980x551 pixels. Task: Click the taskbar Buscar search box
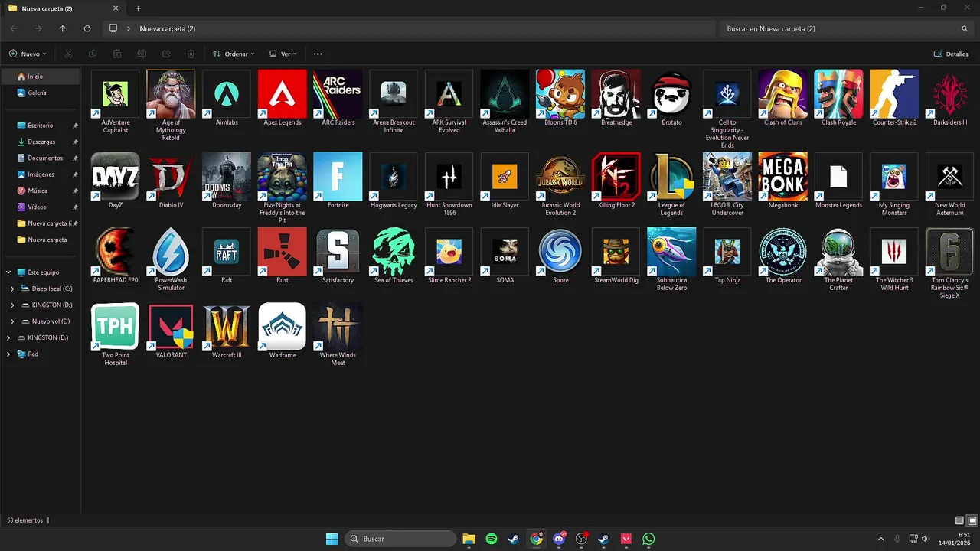point(400,539)
